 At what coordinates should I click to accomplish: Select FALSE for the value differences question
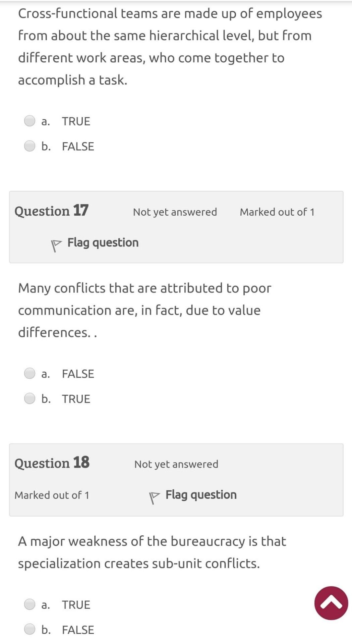(x=30, y=373)
